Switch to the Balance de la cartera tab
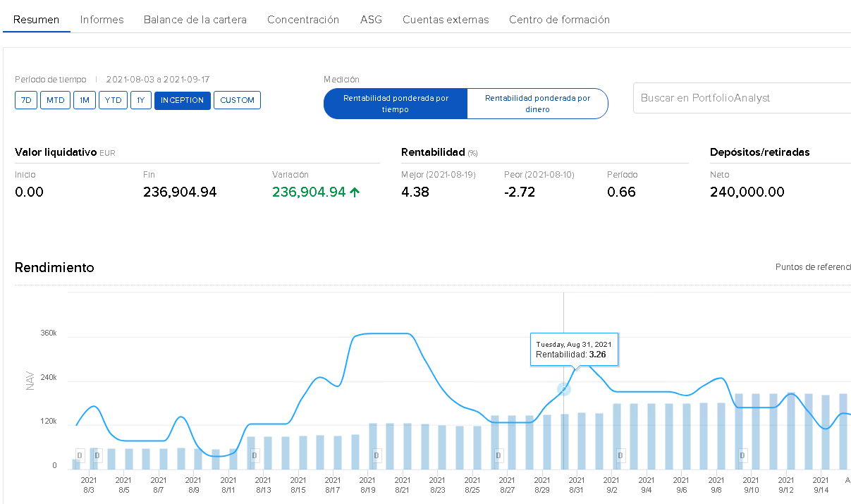 pos(195,20)
